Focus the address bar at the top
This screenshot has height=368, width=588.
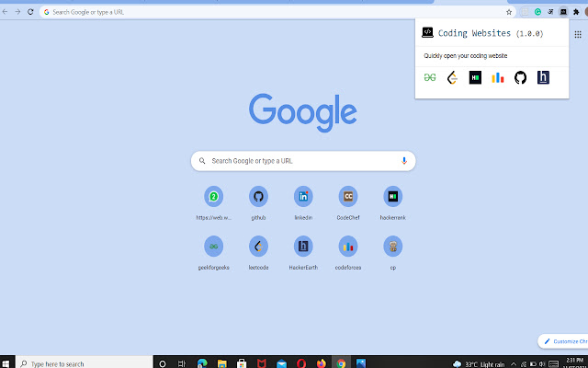(x=277, y=12)
